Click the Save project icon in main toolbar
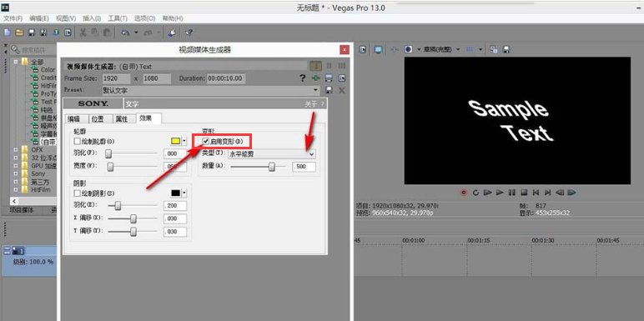Screen dimensions: 644x321 coord(31,33)
